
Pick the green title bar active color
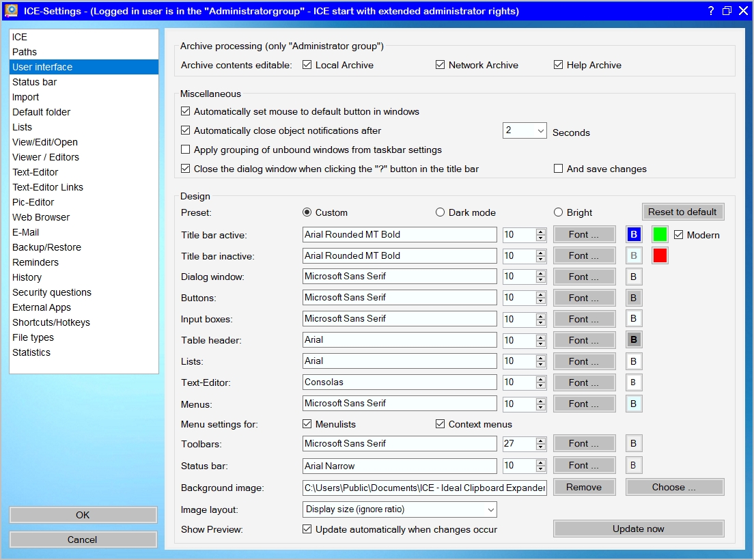point(659,234)
